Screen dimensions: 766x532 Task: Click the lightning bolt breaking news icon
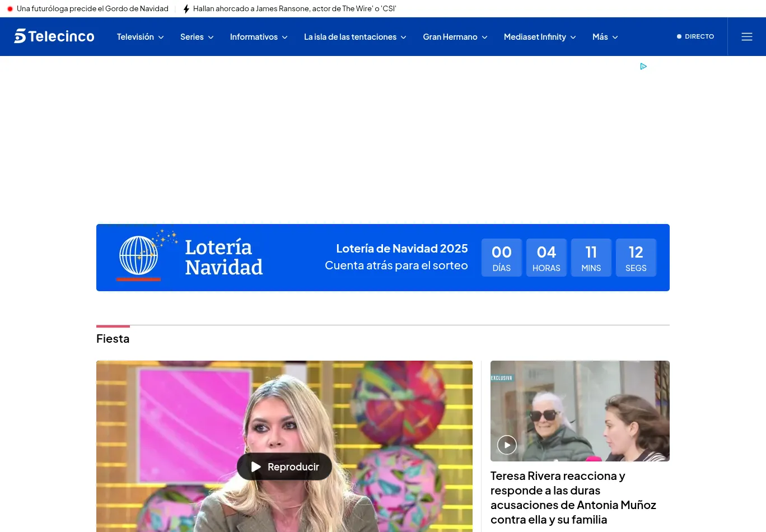click(x=186, y=9)
